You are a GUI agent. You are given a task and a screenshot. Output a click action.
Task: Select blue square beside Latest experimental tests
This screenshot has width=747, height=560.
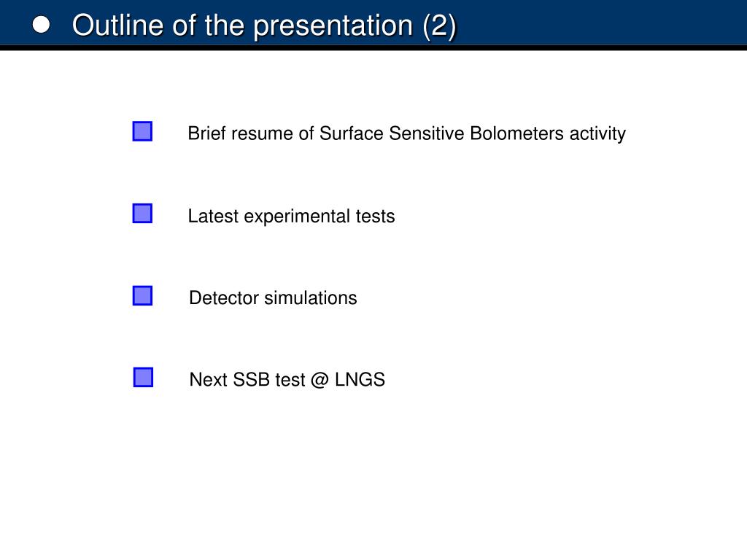pos(142,214)
